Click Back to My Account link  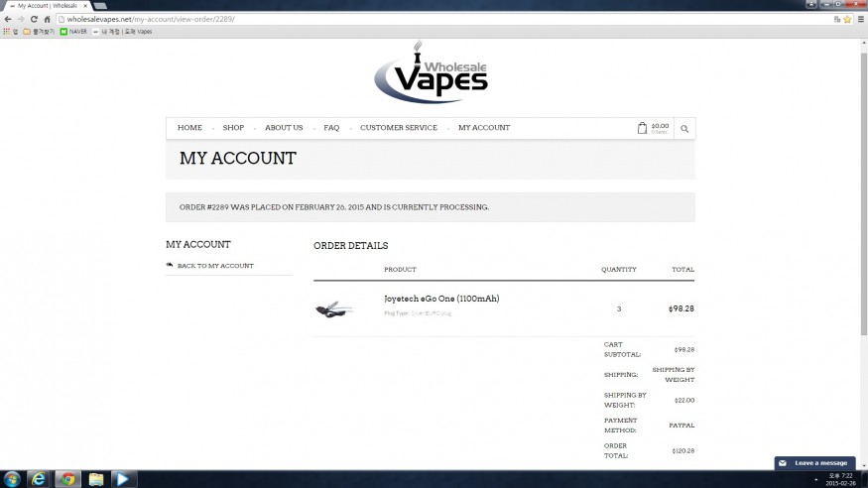(x=215, y=266)
